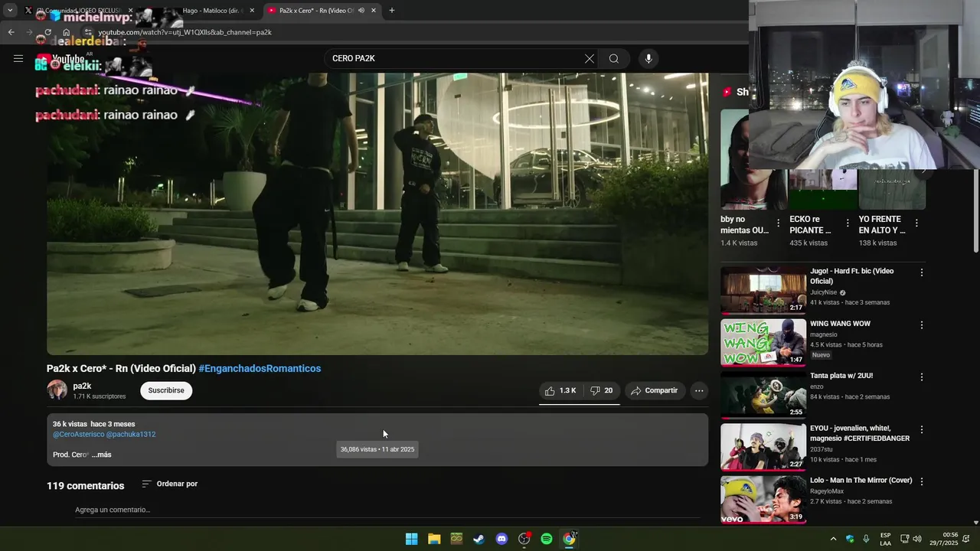Viewport: 980px width, 551px height.
Task: Open the tab search dropdown arrow
Action: click(10, 11)
